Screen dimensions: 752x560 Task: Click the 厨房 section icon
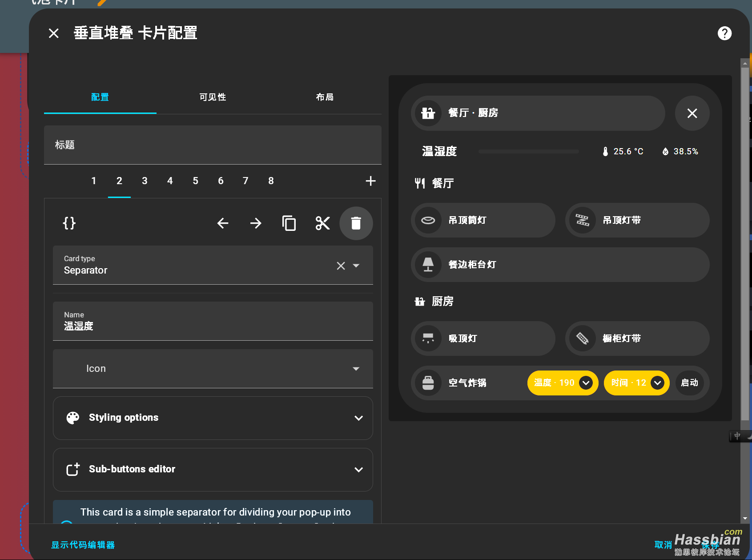click(x=420, y=302)
